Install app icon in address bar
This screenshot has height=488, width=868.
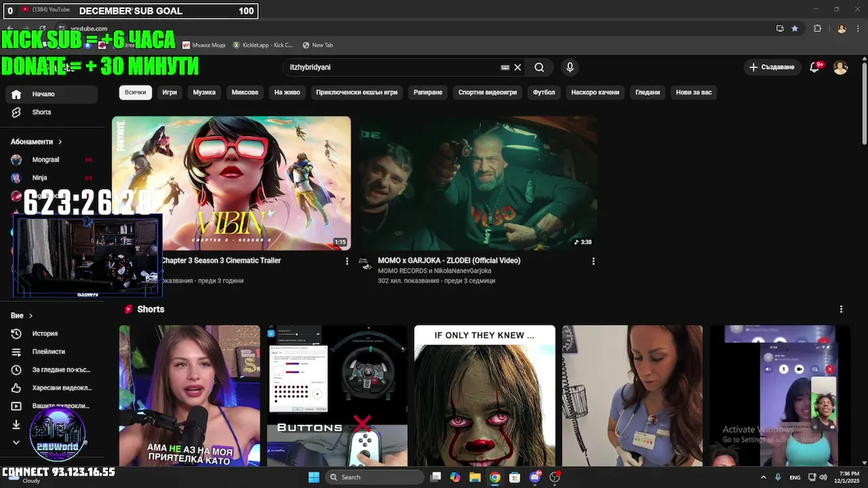point(780,28)
